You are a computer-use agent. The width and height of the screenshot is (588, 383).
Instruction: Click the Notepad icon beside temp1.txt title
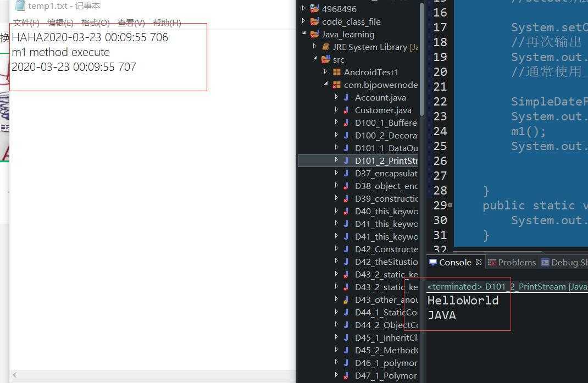point(20,5)
